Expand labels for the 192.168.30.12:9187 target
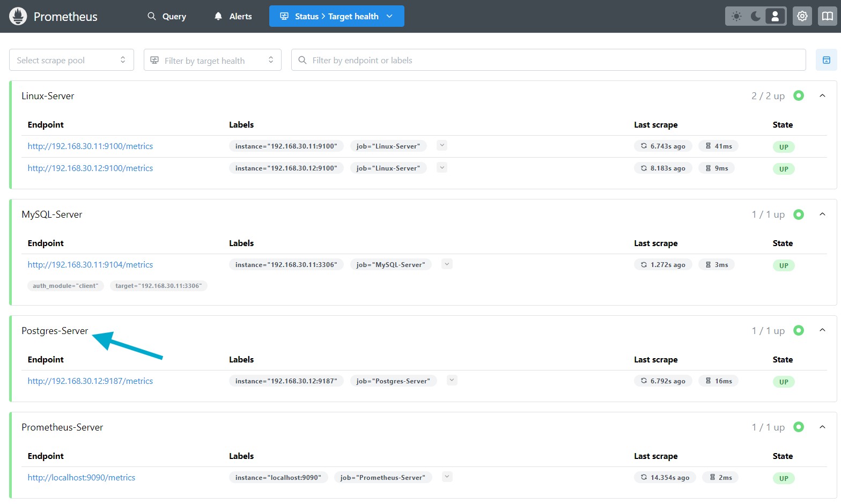The height and width of the screenshot is (504, 841). coord(452,380)
